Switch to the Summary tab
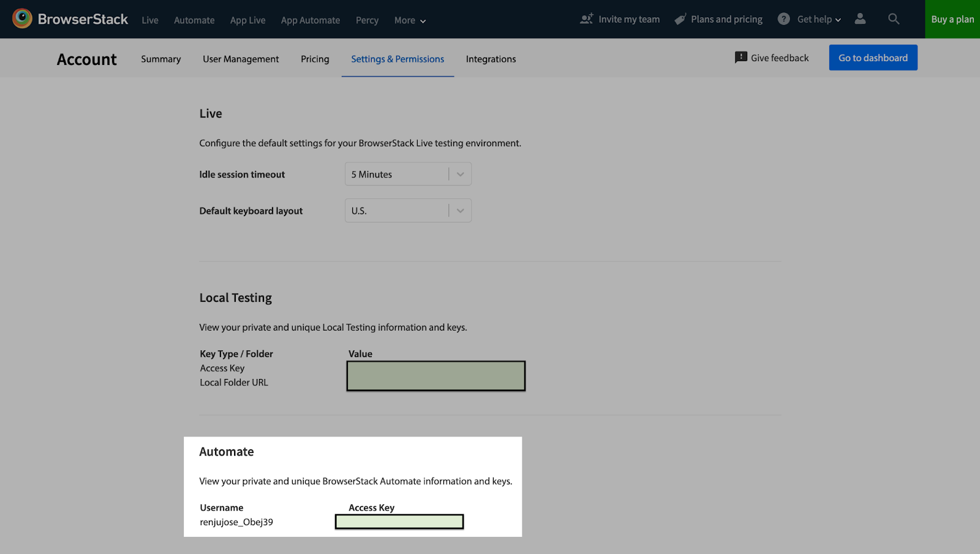The image size is (980, 554). (160, 59)
